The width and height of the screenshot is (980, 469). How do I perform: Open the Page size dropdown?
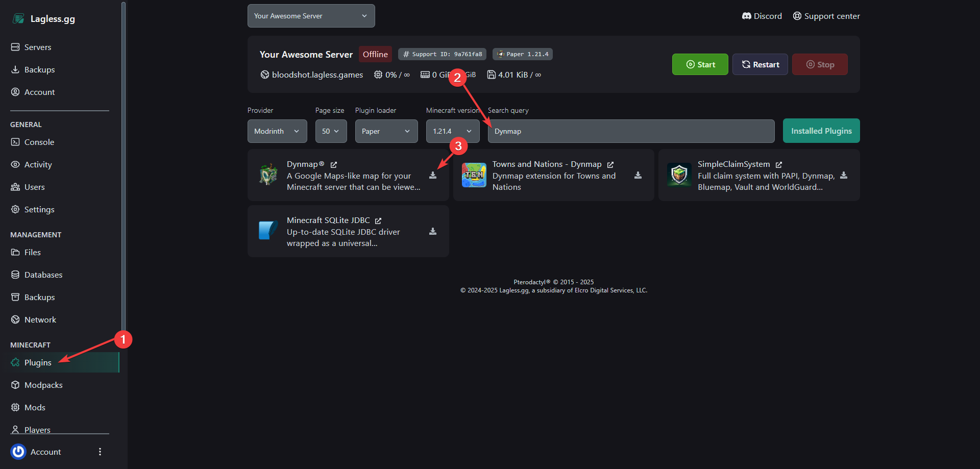[x=331, y=131]
